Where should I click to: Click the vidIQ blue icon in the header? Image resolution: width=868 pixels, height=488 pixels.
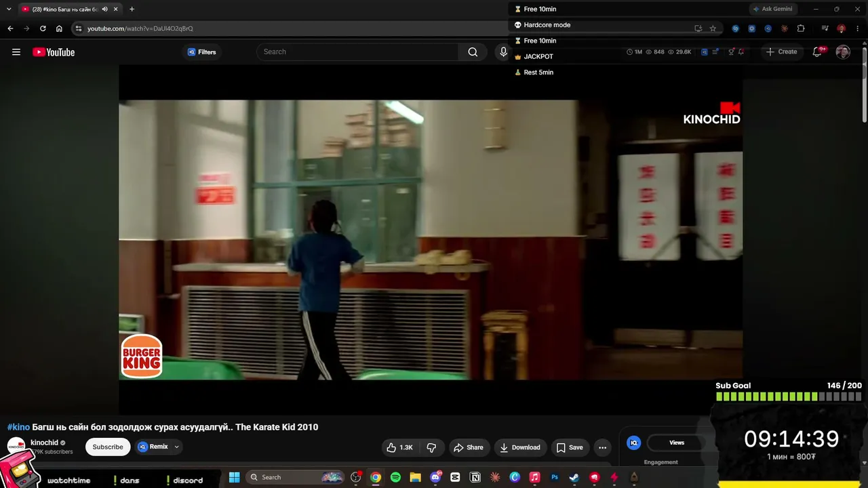705,52
